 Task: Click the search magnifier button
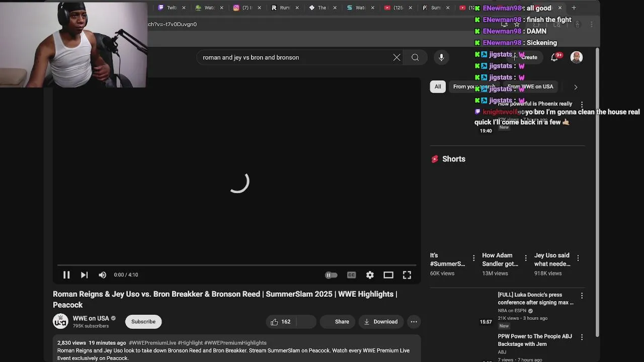point(415,57)
